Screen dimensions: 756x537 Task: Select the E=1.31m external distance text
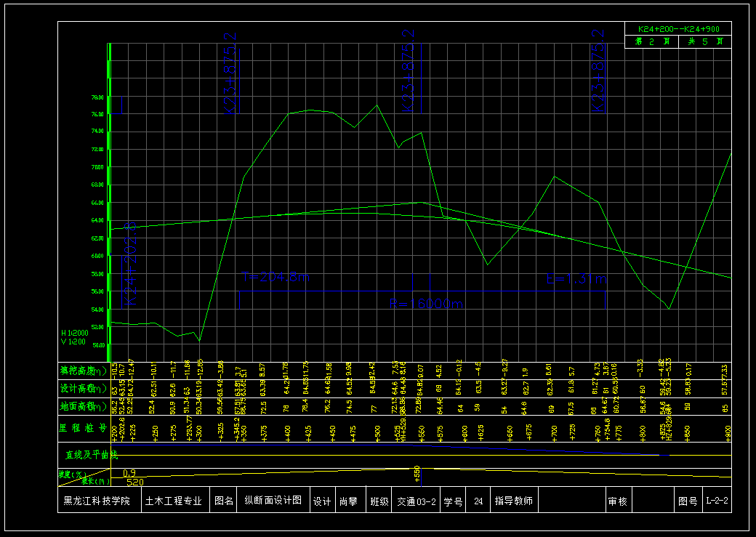tap(576, 278)
